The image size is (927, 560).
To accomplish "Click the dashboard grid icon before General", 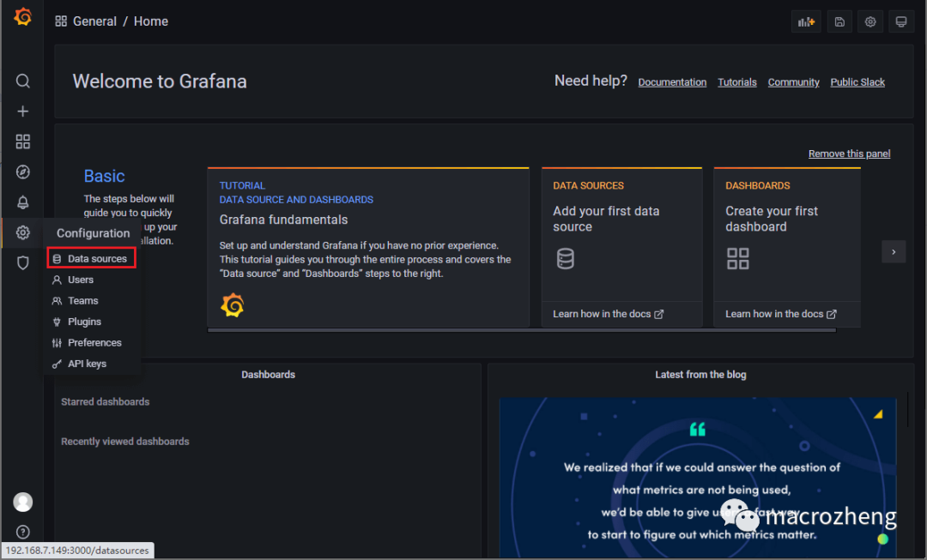I will pyautogui.click(x=61, y=21).
